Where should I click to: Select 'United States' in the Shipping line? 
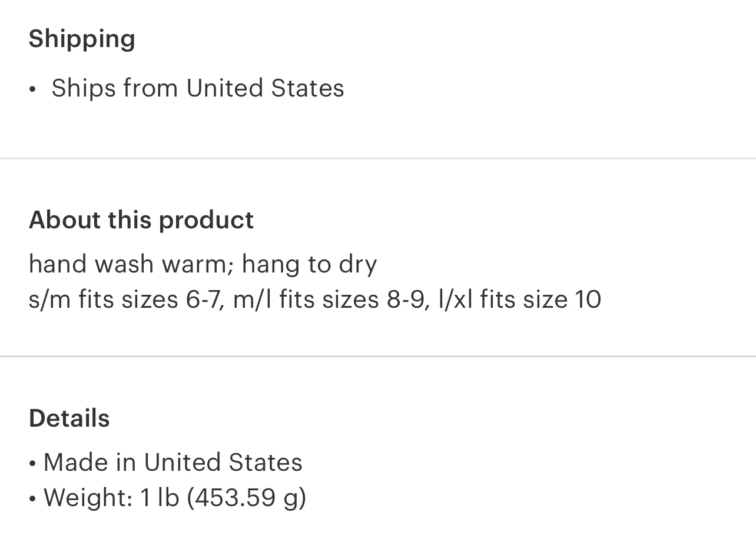click(x=265, y=88)
